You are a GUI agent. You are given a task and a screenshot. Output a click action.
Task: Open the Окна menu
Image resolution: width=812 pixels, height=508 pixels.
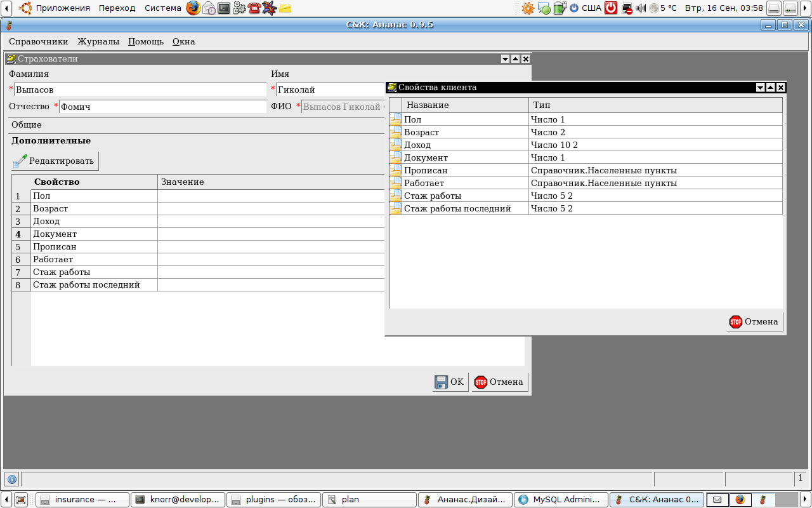183,42
